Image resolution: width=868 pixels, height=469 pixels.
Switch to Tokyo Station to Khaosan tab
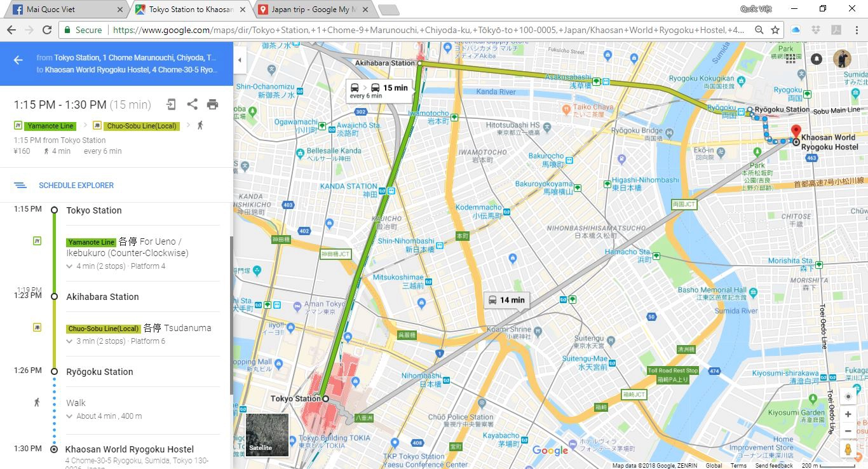pyautogui.click(x=191, y=10)
